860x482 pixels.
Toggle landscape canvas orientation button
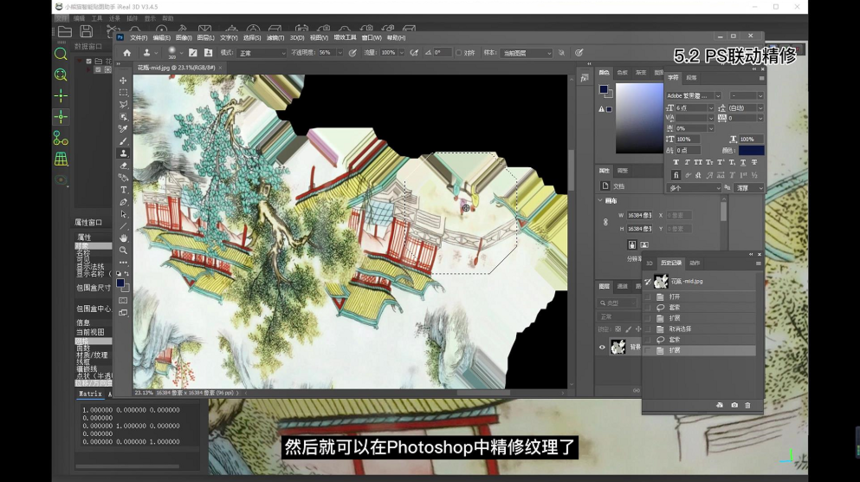point(644,245)
